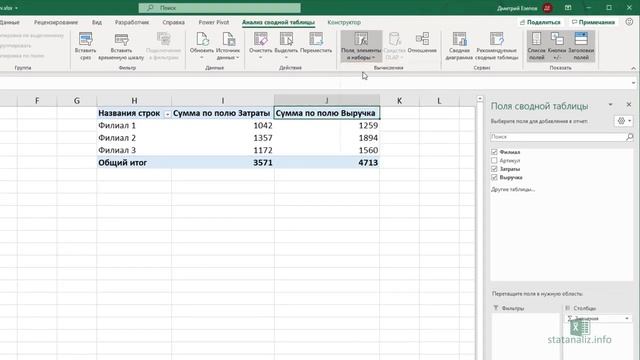Screen dimensions: 640x360
Task: Open the Справка ribbon tab
Action: click(173, 22)
